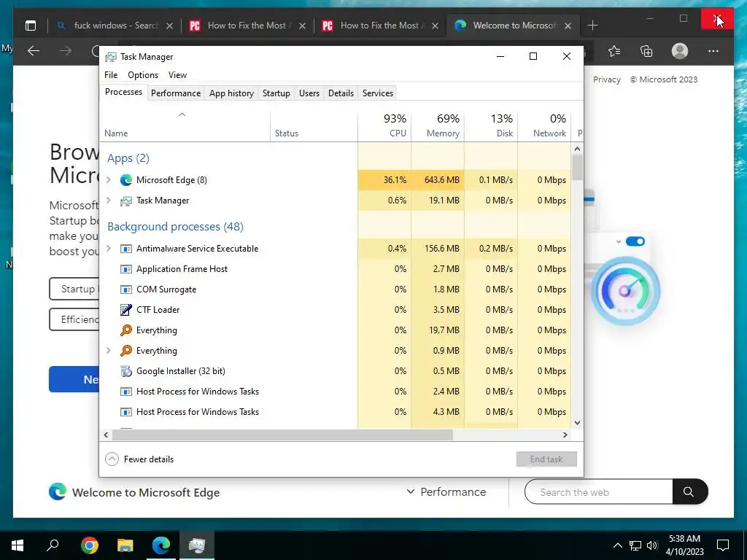
Task: Click the Application Frame Host icon
Action: (x=125, y=269)
